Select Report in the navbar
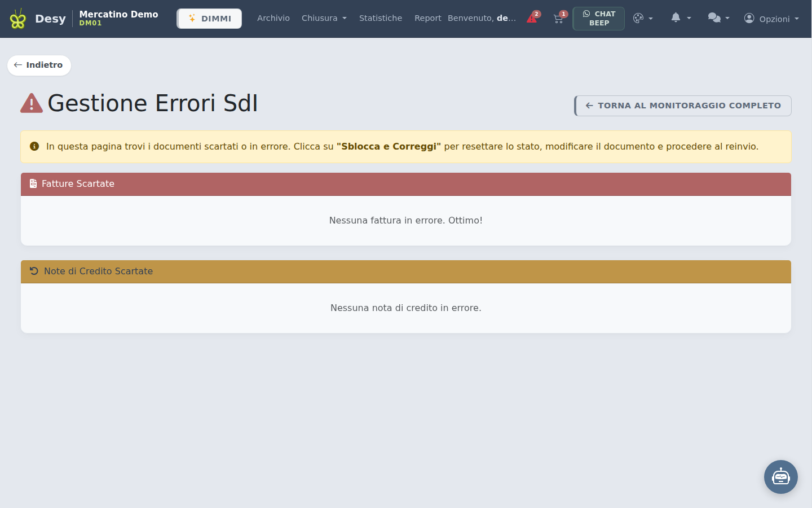The image size is (812, 508). pos(427,18)
